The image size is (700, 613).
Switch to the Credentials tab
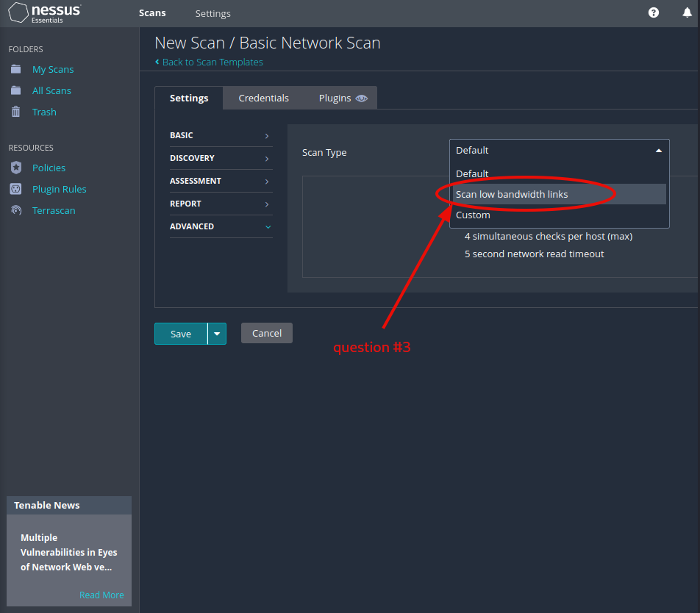point(263,98)
